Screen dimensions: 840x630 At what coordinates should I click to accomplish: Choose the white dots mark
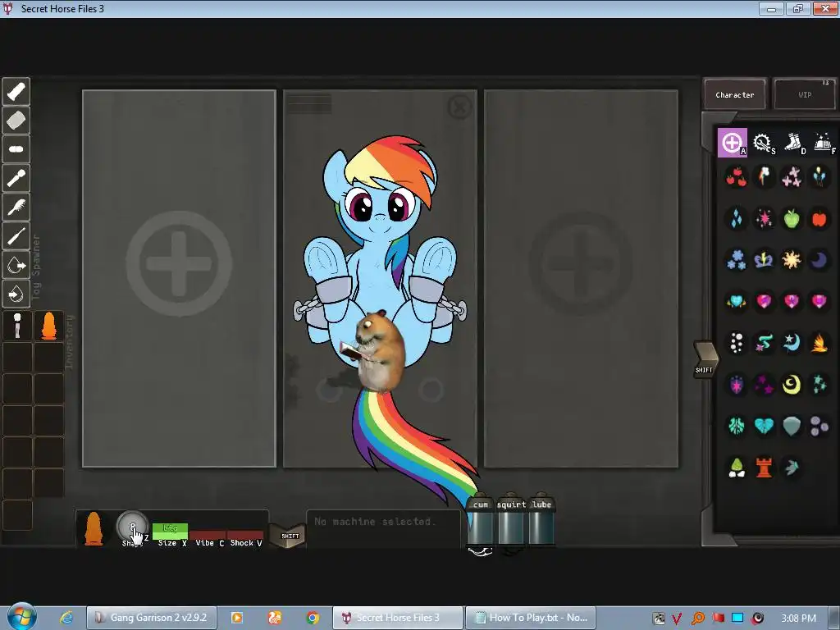[736, 343]
